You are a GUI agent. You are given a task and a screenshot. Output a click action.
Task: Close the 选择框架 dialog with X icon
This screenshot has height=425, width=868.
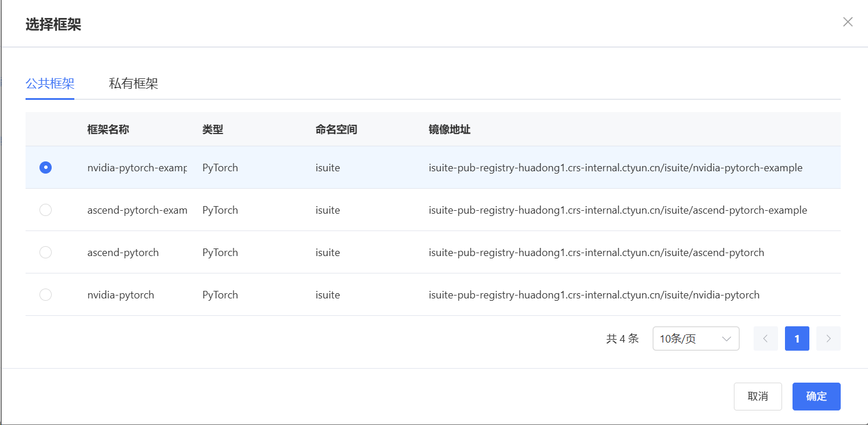point(848,22)
